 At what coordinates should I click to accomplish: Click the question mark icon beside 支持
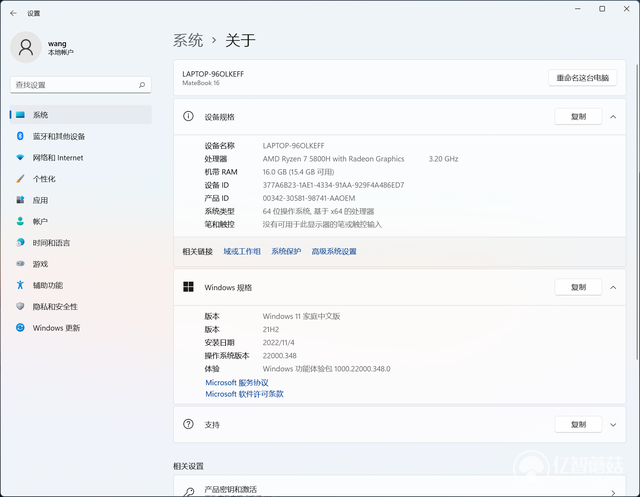point(188,424)
